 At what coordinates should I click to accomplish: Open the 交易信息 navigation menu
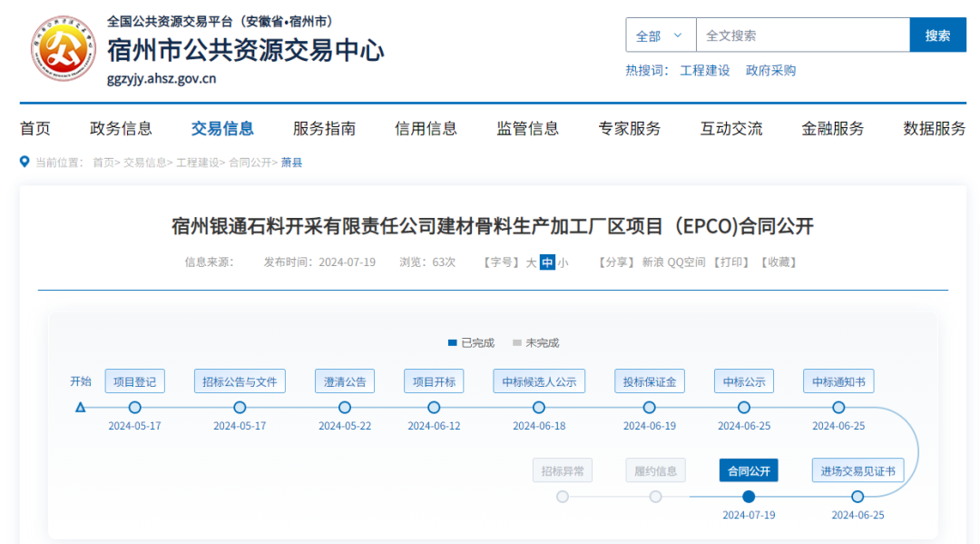click(x=222, y=128)
